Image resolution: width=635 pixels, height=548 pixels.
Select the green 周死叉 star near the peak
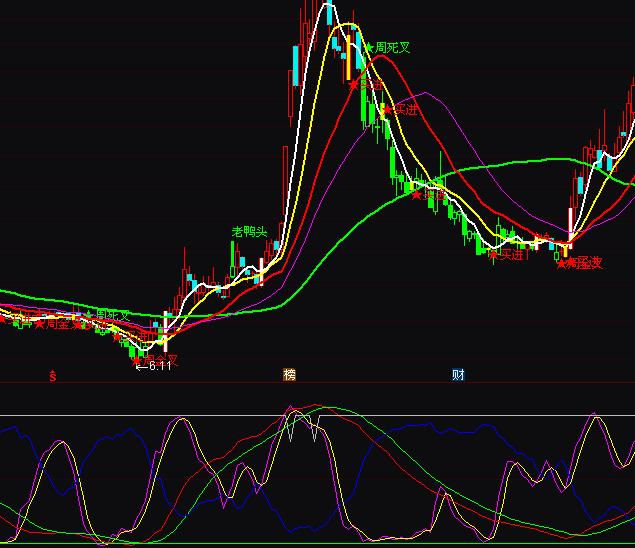click(x=369, y=47)
